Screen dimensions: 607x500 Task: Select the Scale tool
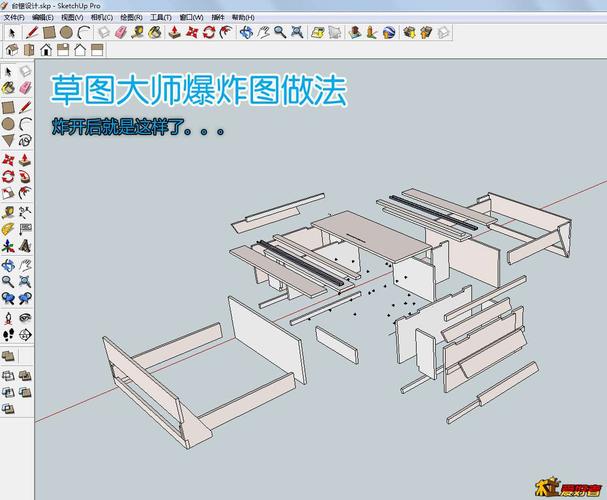click(8, 193)
